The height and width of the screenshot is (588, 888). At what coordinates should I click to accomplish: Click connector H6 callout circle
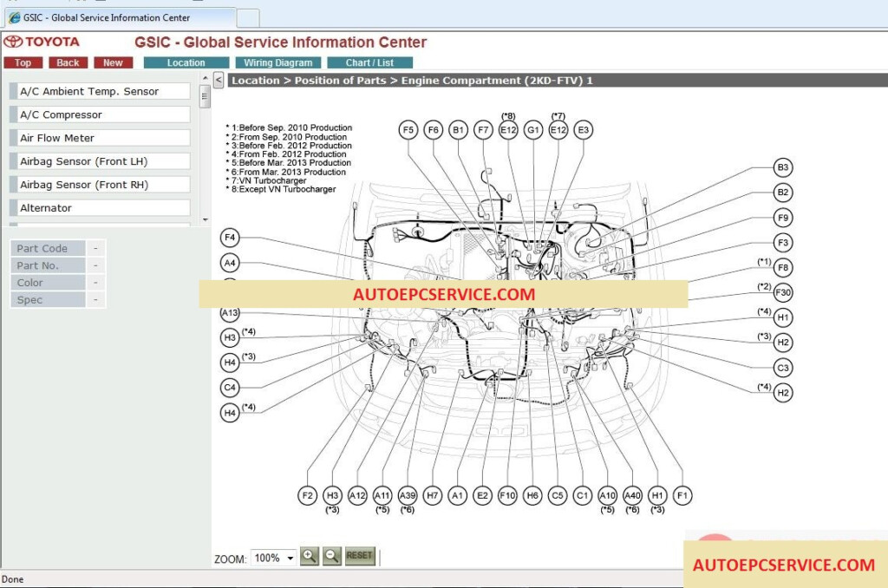pos(532,496)
